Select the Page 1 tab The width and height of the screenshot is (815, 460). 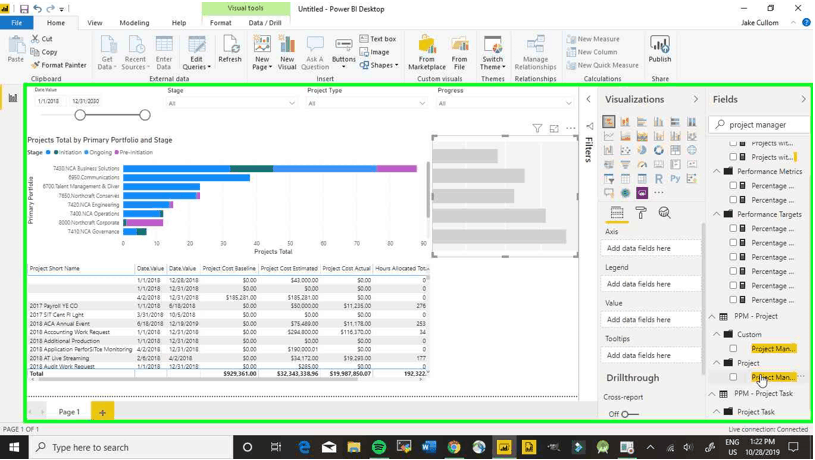69,412
